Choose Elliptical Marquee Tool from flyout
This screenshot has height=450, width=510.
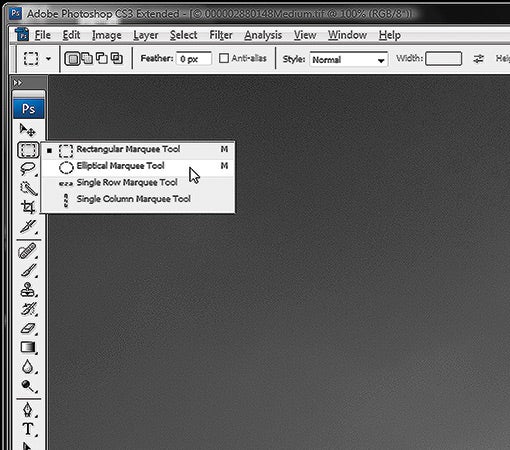(138, 166)
